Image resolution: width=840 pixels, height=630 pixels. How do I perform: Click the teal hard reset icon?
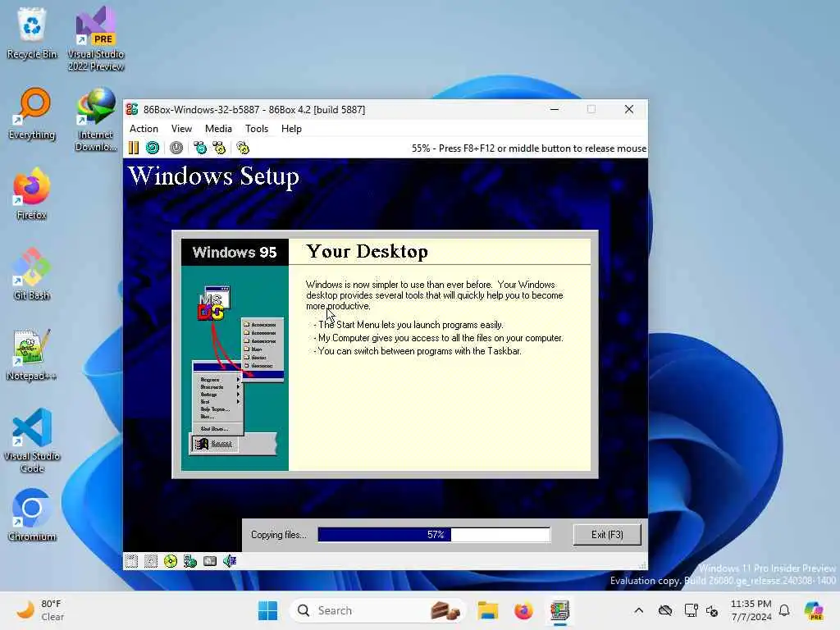click(x=153, y=148)
